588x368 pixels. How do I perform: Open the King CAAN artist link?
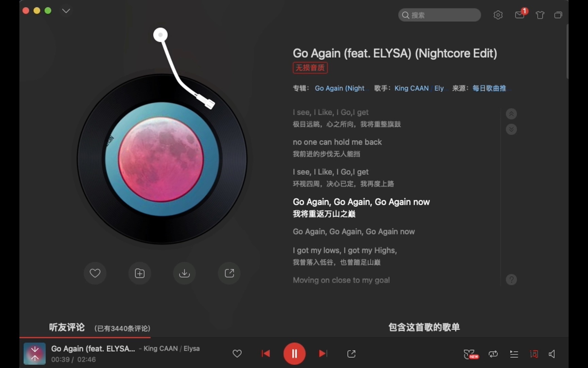point(411,88)
